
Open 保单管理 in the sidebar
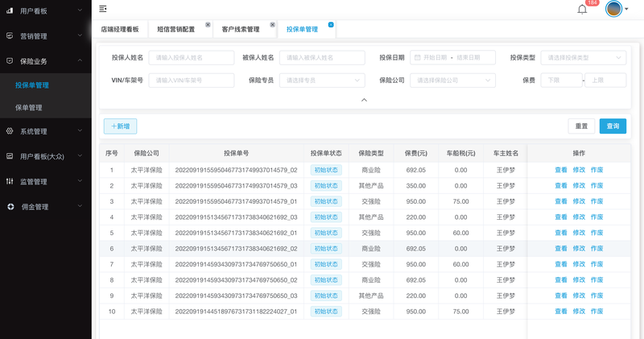(x=29, y=108)
